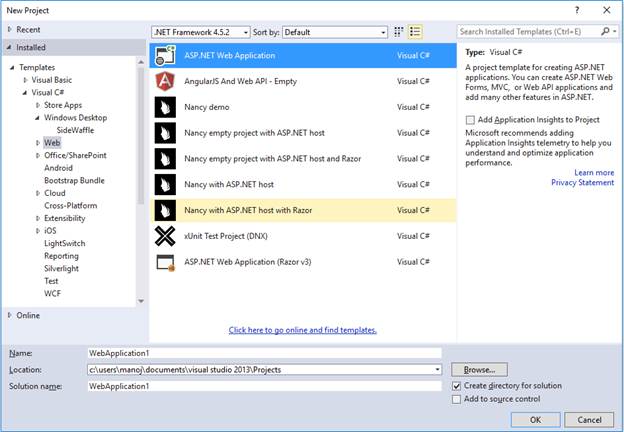Expand the Online section
The width and height of the screenshot is (624, 432).
[10, 315]
